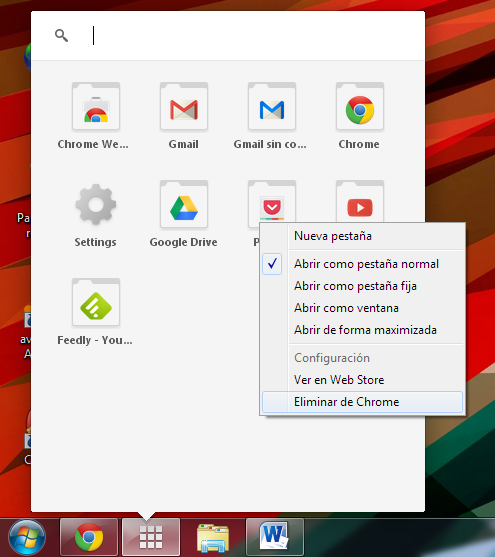Click Ver en Web Store entry
The image size is (495, 557).
click(x=362, y=380)
